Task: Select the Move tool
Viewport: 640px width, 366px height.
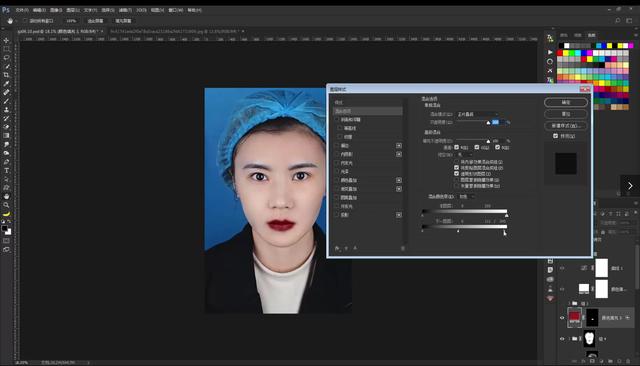Action: (x=6, y=40)
